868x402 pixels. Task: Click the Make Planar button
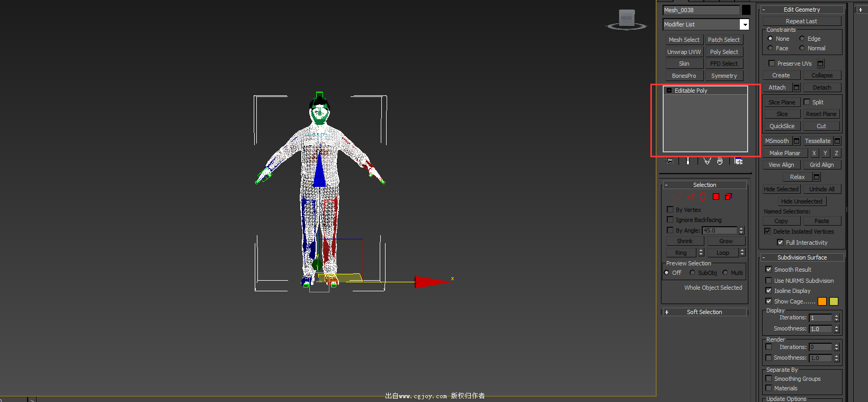point(785,153)
